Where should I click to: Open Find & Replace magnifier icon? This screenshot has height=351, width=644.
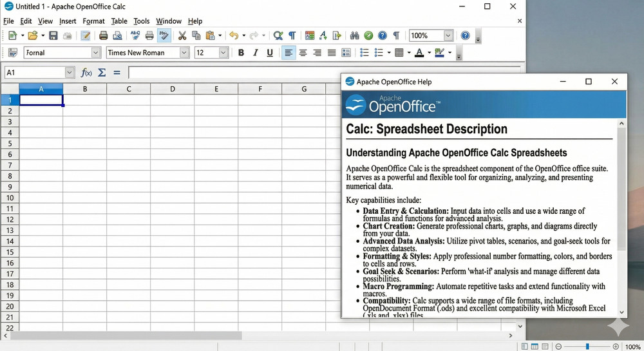(x=278, y=35)
